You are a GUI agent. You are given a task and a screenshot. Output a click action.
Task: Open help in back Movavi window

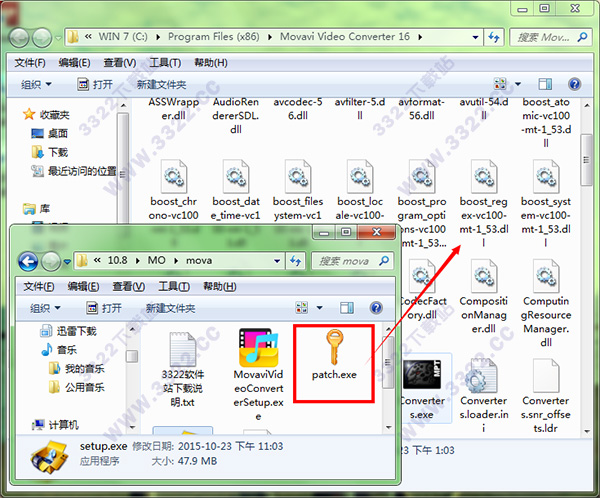(574, 84)
